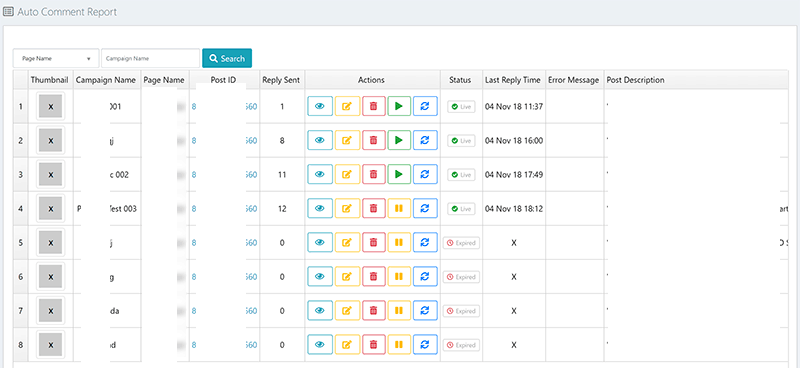This screenshot has height=368, width=800.
Task: Delete the row 5 expired campaign
Action: (374, 242)
